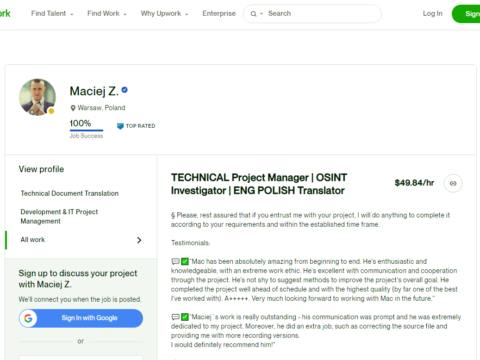This screenshot has height=360, width=480.
Task: Click the Google G logo icon
Action: point(28,318)
